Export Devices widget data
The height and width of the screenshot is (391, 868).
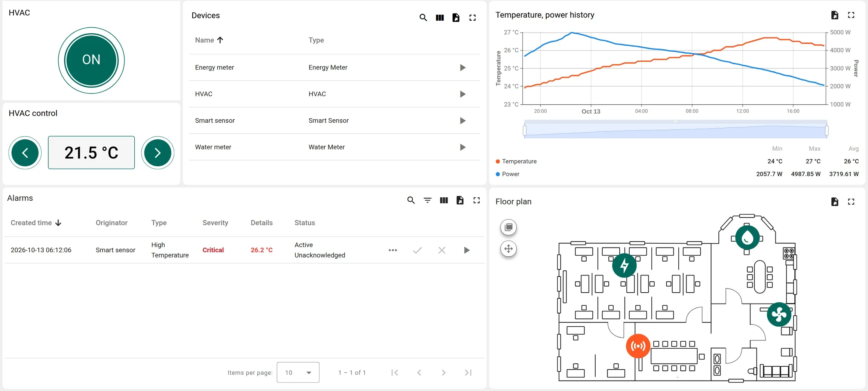(456, 18)
